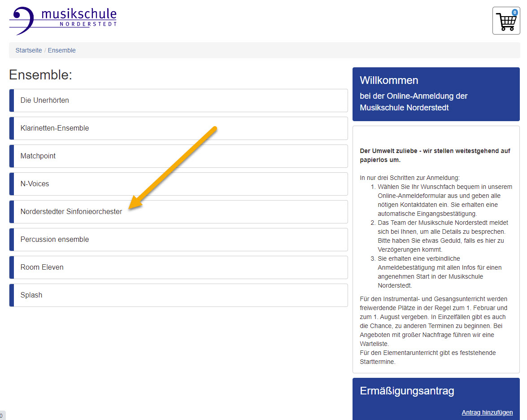Click the Ensemble: page heading
Viewport: 527px width, 420px height.
[x=40, y=74]
